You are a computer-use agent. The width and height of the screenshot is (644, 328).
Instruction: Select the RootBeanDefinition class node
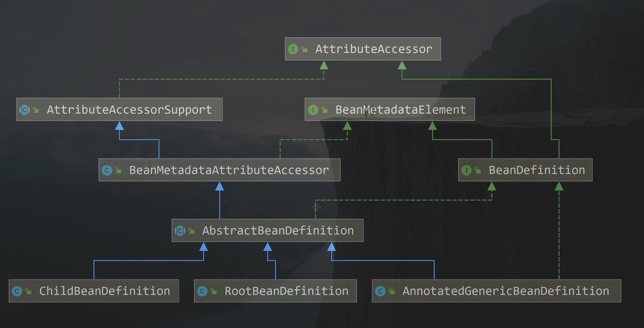[x=286, y=291]
